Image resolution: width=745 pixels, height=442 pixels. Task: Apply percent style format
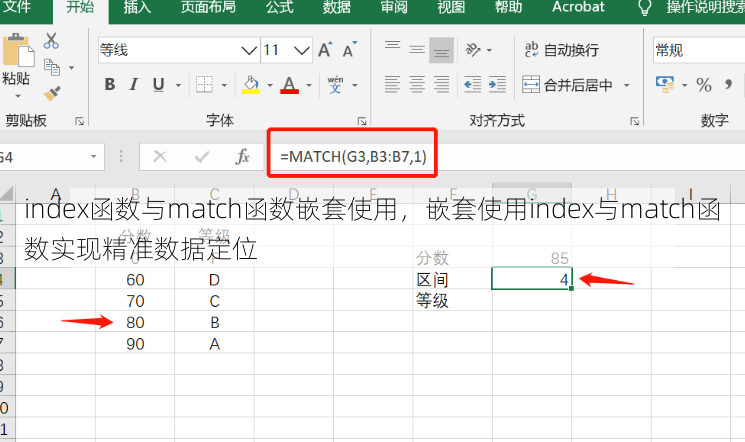click(x=704, y=85)
